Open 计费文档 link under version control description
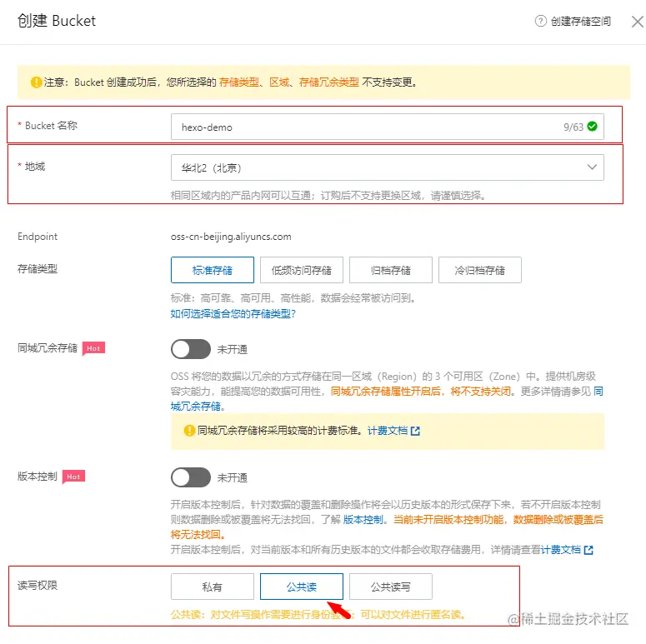This screenshot has width=646, height=644. [560, 550]
